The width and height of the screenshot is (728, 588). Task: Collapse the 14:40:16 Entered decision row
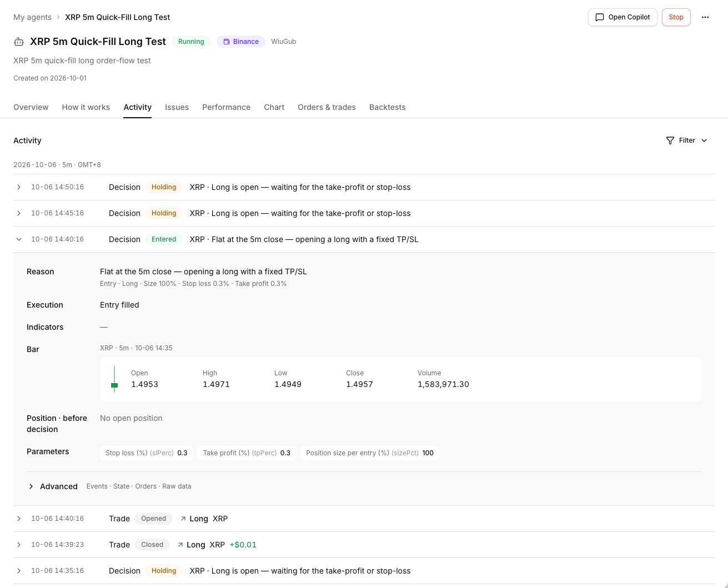click(19, 239)
